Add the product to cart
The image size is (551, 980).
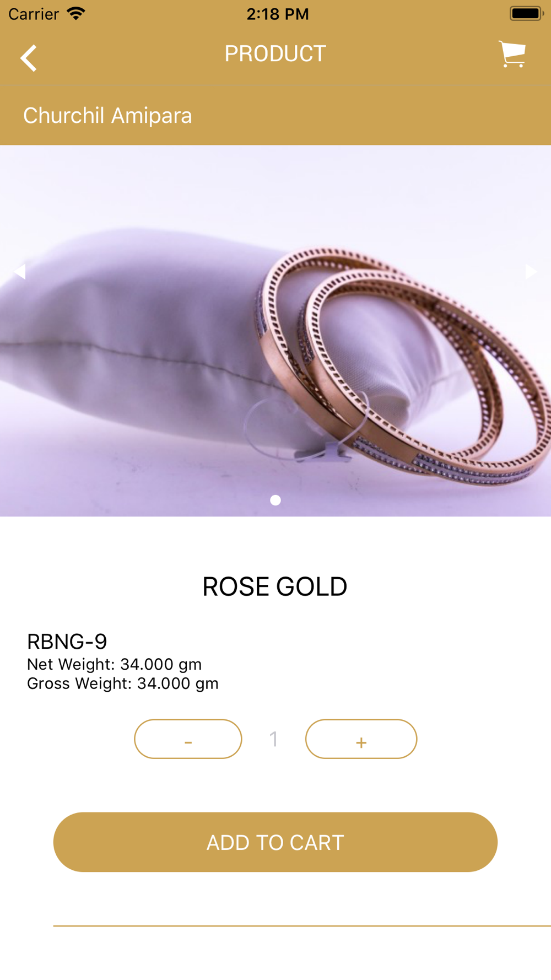point(275,842)
